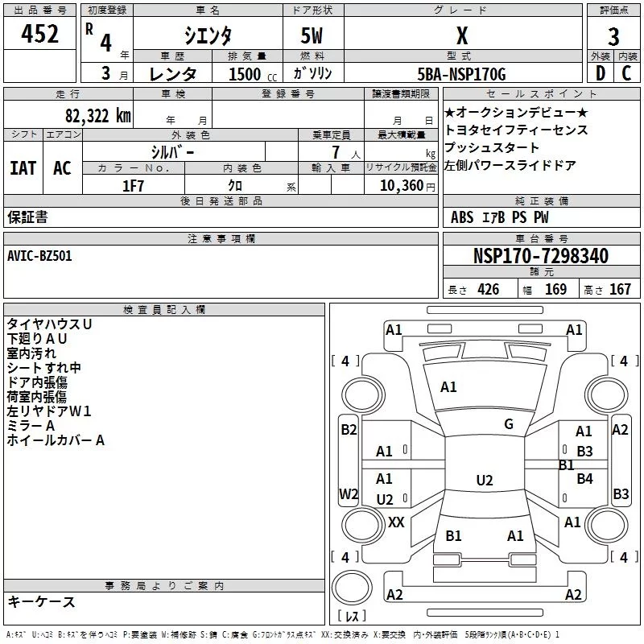Select the recycle deposit 10,360円 value
The height and width of the screenshot is (644, 644).
click(x=401, y=185)
